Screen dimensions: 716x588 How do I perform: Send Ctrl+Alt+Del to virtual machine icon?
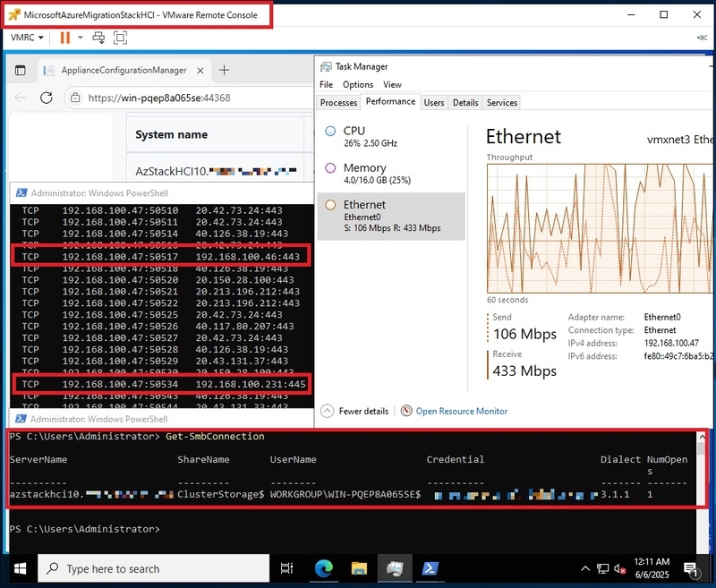[98, 38]
